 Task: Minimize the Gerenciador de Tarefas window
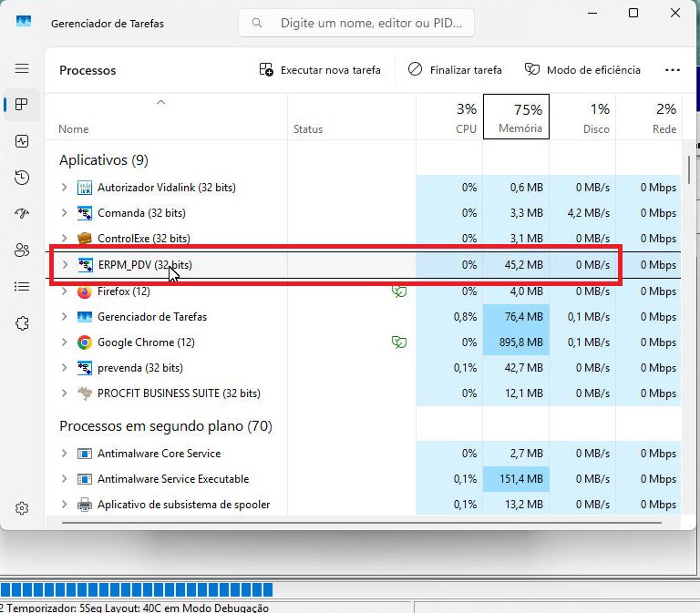(x=592, y=13)
